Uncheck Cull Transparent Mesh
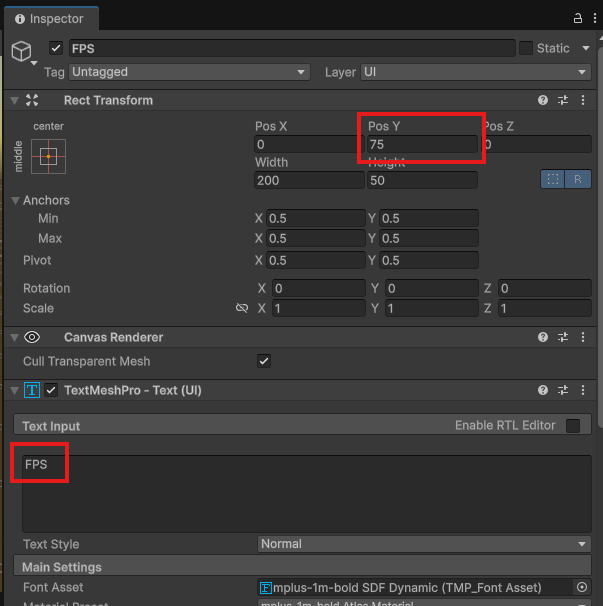The height and width of the screenshot is (606, 603). (264, 361)
